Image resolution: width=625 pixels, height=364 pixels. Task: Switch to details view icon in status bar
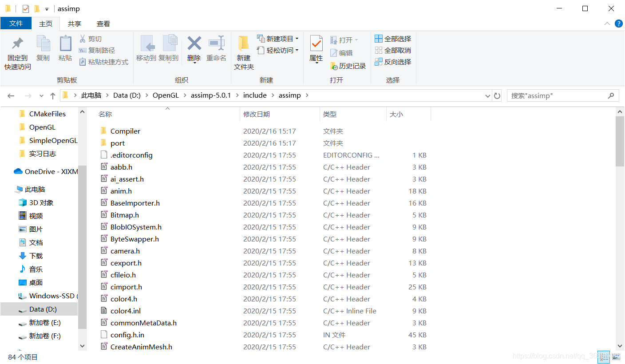tap(604, 356)
